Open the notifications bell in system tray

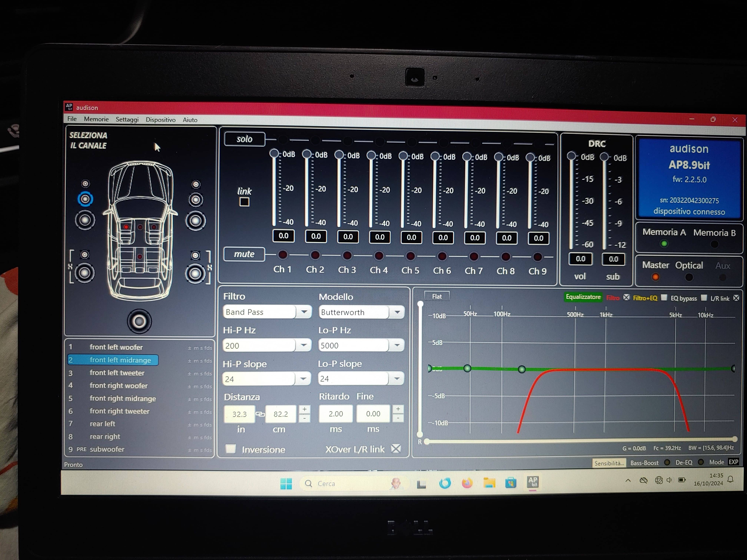[730, 479]
